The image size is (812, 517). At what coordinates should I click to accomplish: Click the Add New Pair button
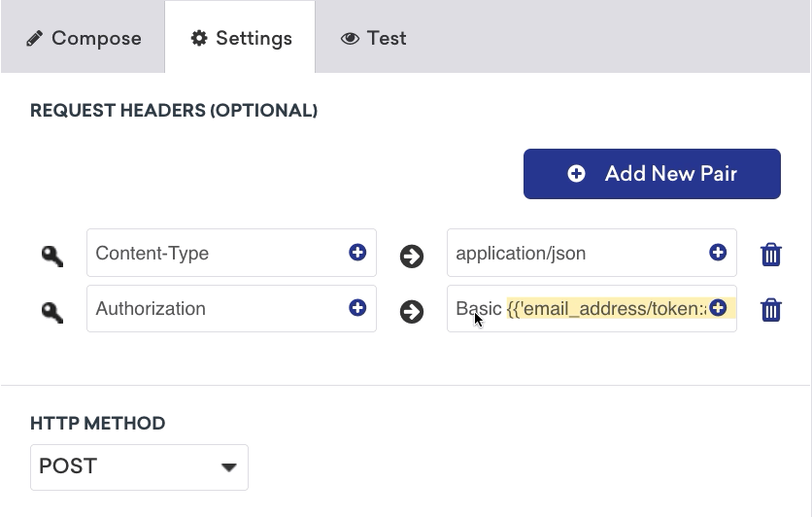point(652,174)
